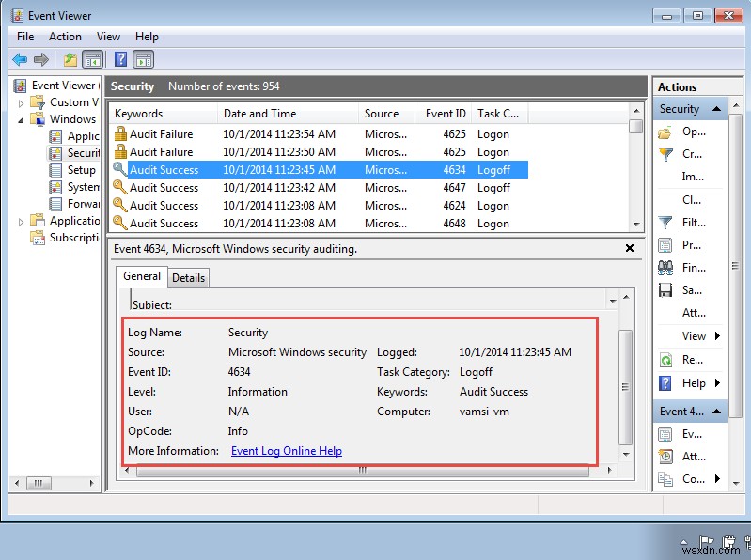Open the Event Log Online Help link

click(287, 451)
